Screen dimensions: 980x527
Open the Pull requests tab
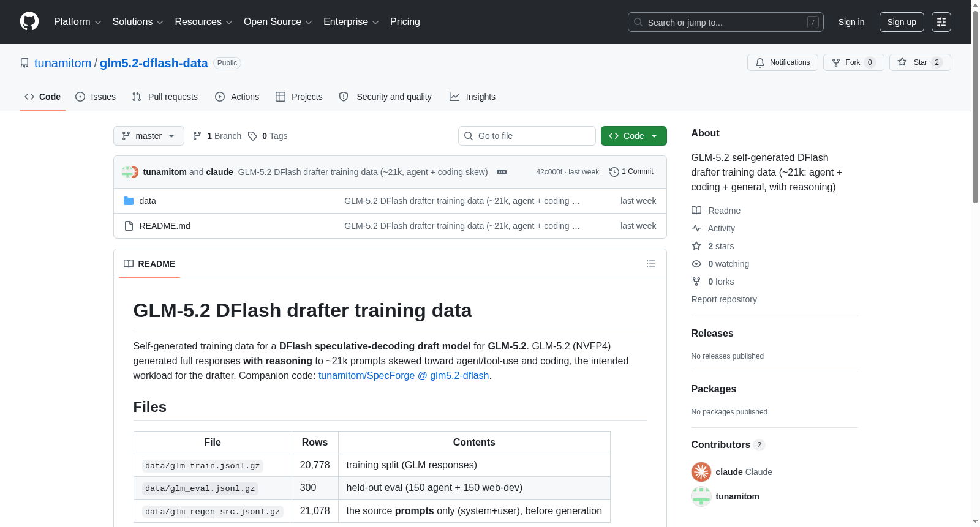pyautogui.click(x=165, y=97)
